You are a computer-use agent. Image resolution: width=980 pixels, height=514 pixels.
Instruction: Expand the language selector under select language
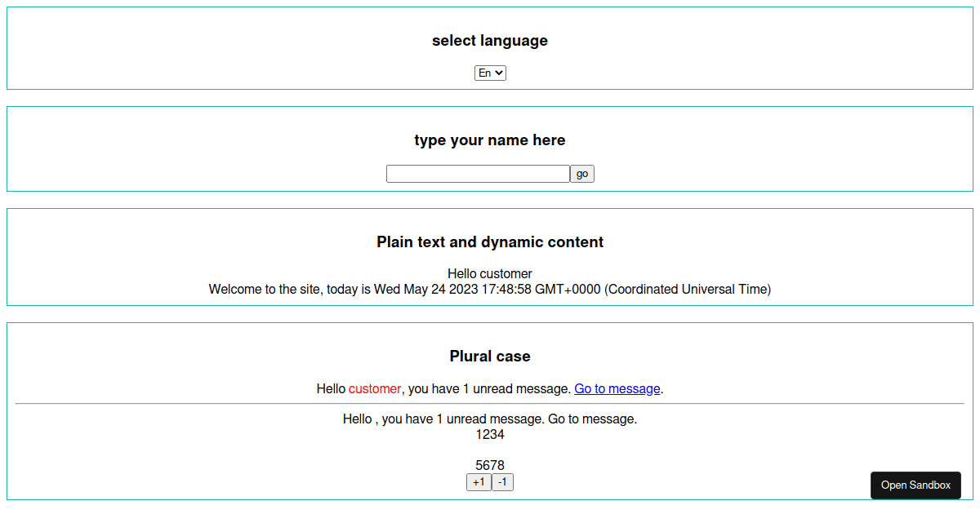[490, 73]
